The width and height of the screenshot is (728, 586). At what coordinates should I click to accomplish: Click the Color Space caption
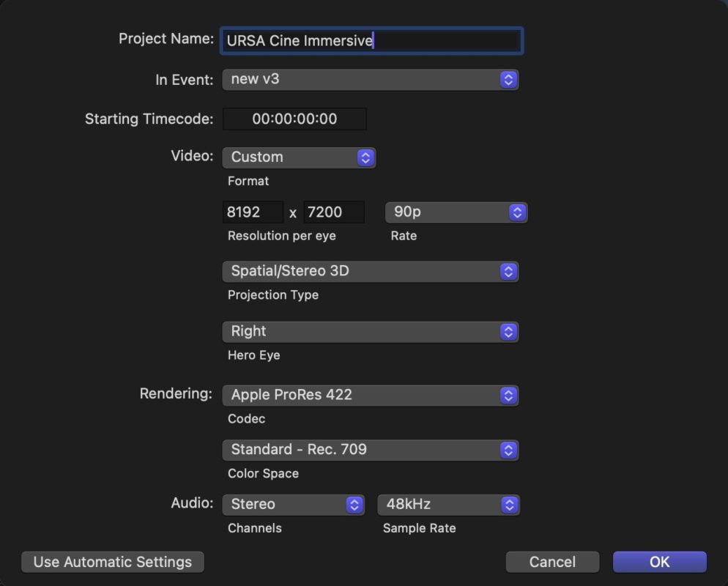click(263, 474)
